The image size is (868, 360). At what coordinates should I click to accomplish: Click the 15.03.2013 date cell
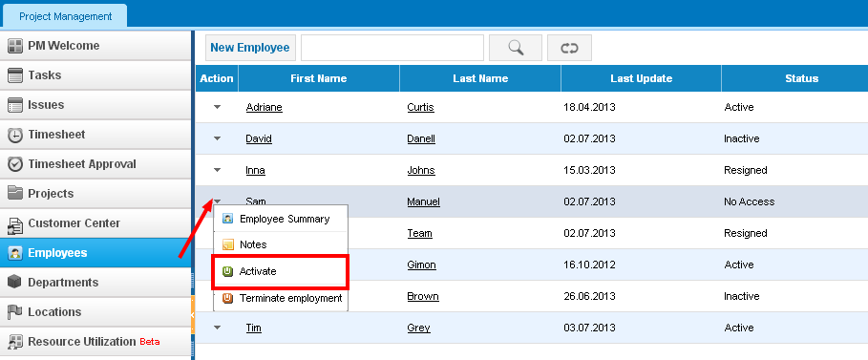coord(589,171)
